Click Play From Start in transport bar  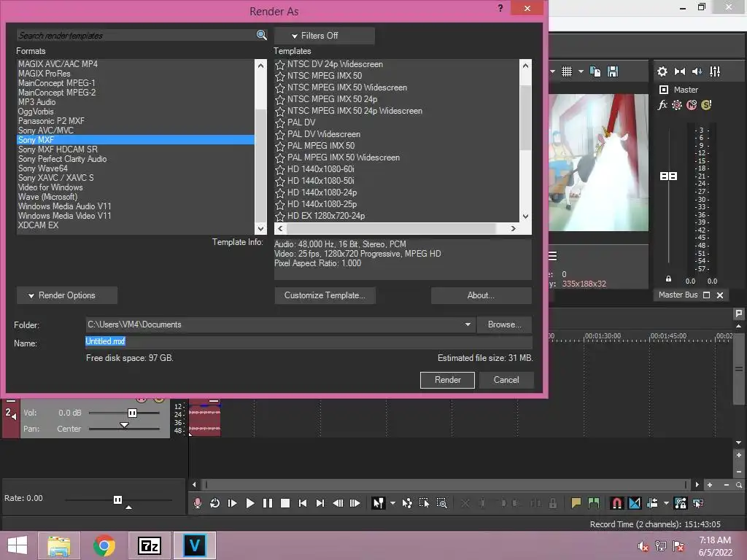tap(233, 503)
